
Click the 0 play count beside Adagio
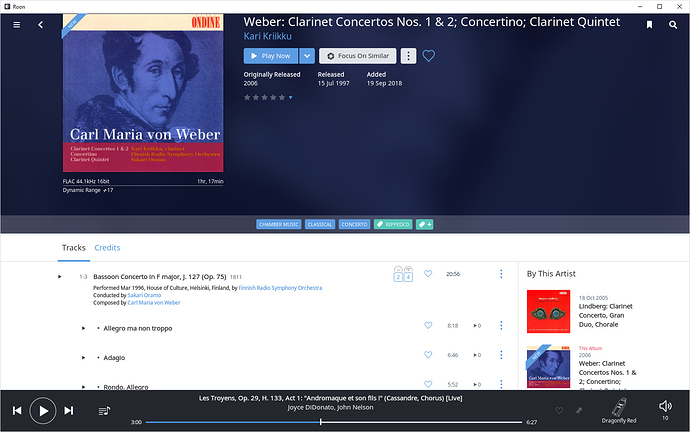tap(477, 355)
